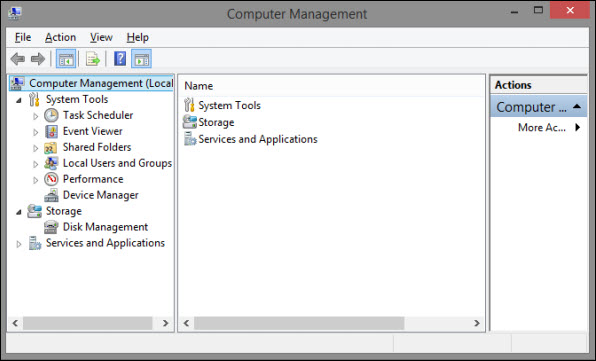Select Device Manager in the tree
The image size is (596, 361).
(100, 195)
